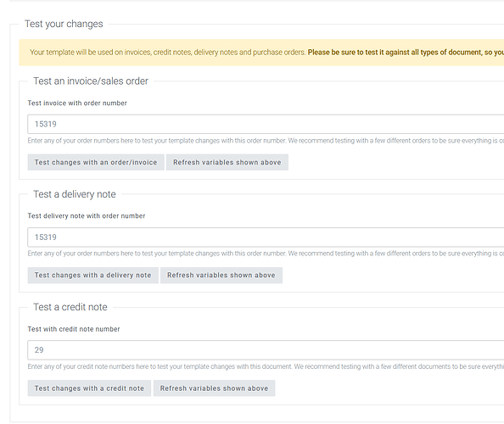Image resolution: width=504 pixels, height=424 pixels.
Task: Click the 'Test changes with a delivery note' button
Action: pyautogui.click(x=92, y=276)
